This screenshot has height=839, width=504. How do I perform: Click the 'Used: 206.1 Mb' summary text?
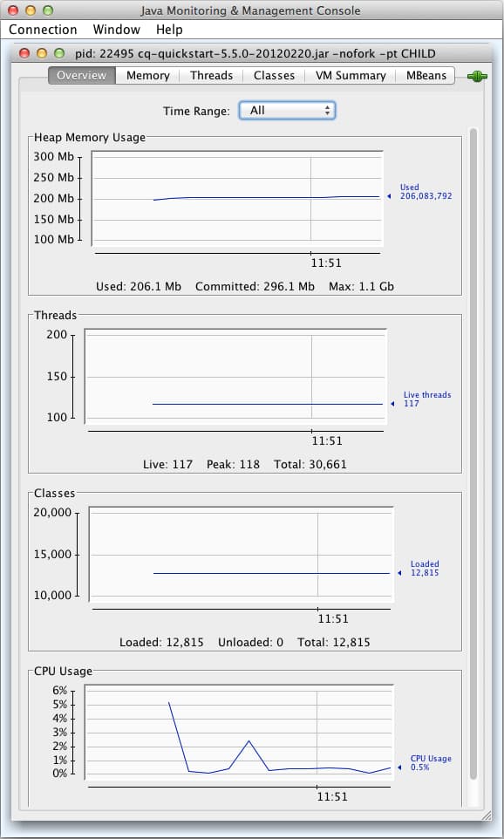[x=139, y=286]
